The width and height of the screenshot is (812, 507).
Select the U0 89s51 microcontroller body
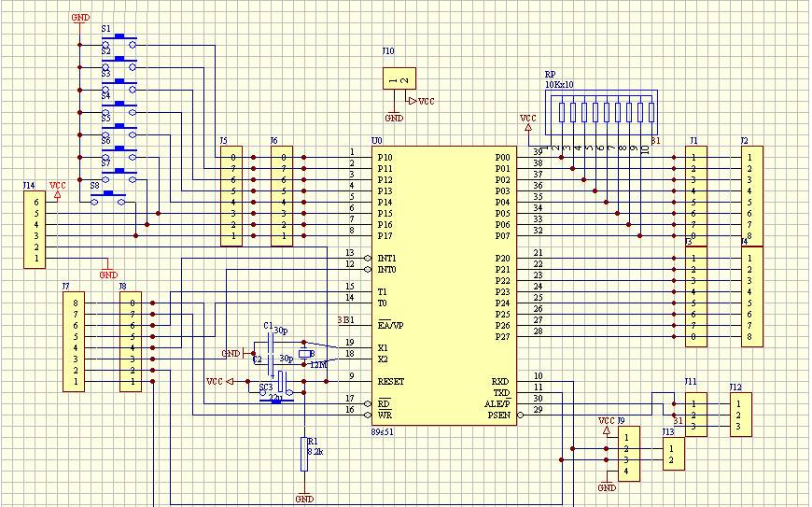444,286
